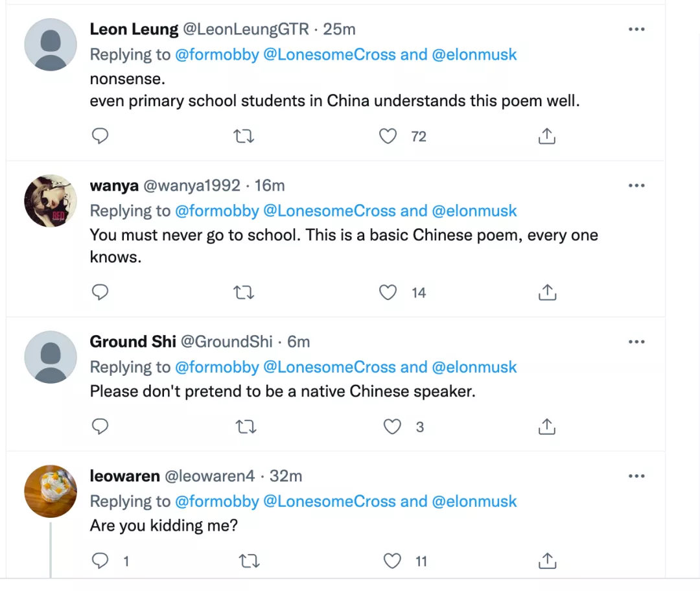Image resolution: width=700 pixels, height=591 pixels.
Task: Open @formobby mention in wanya's reply
Action: (x=216, y=211)
